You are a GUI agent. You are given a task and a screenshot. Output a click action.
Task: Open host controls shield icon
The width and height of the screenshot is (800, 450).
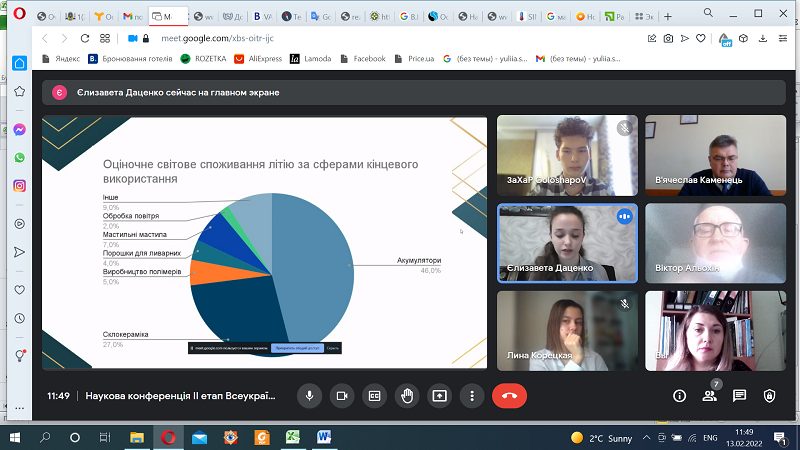tap(769, 396)
